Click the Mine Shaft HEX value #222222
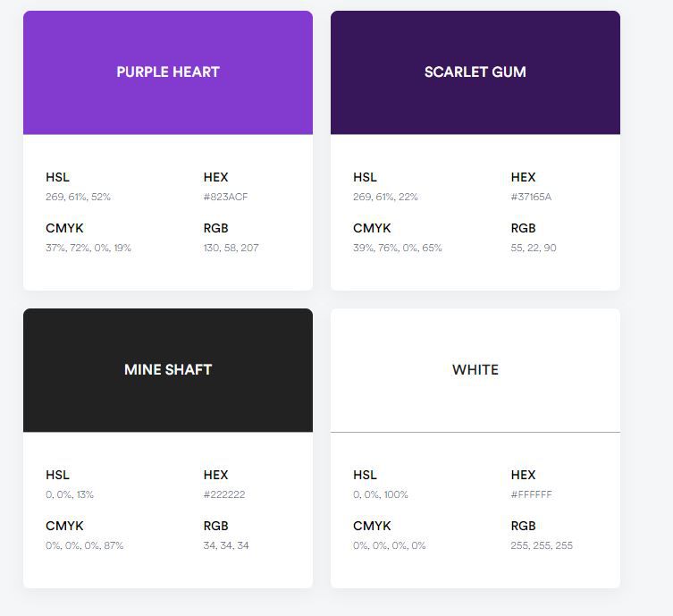 (224, 494)
